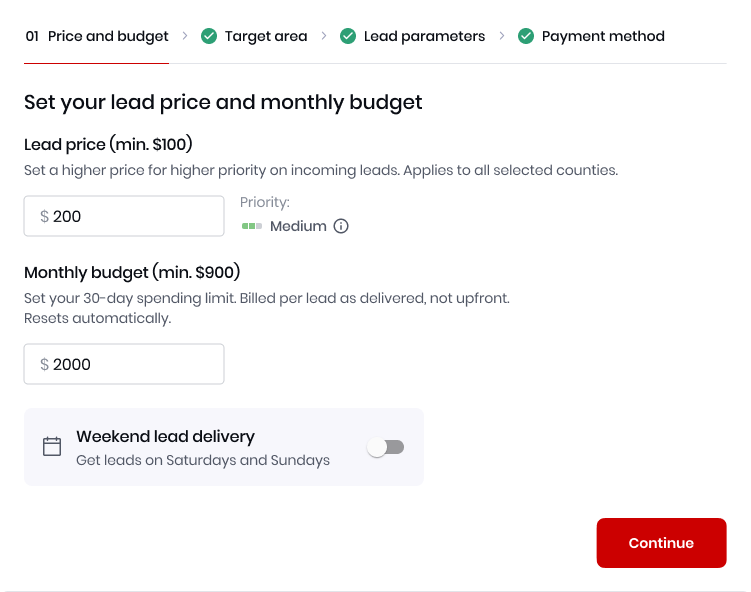
Task: Jump to the Payment method step
Action: pos(591,36)
